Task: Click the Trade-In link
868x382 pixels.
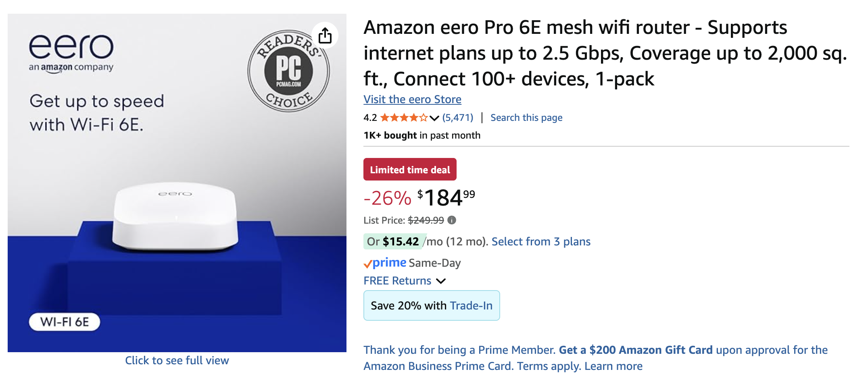Action: coord(471,305)
